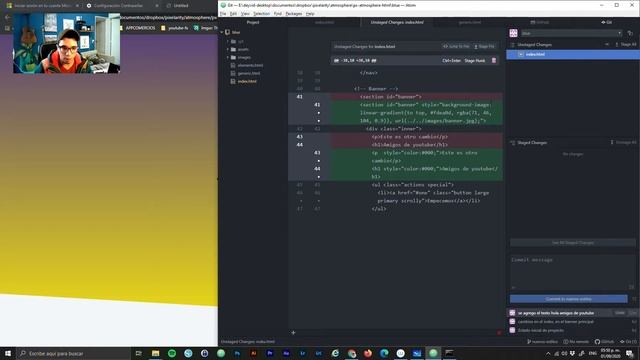Image resolution: width=640 pixels, height=360 pixels.
Task: Click the branch name in Atom status bar
Action: click(x=542, y=342)
